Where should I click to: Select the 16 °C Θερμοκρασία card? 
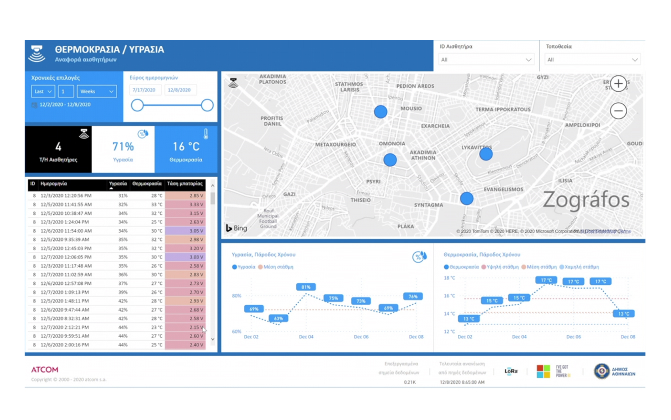click(x=186, y=149)
